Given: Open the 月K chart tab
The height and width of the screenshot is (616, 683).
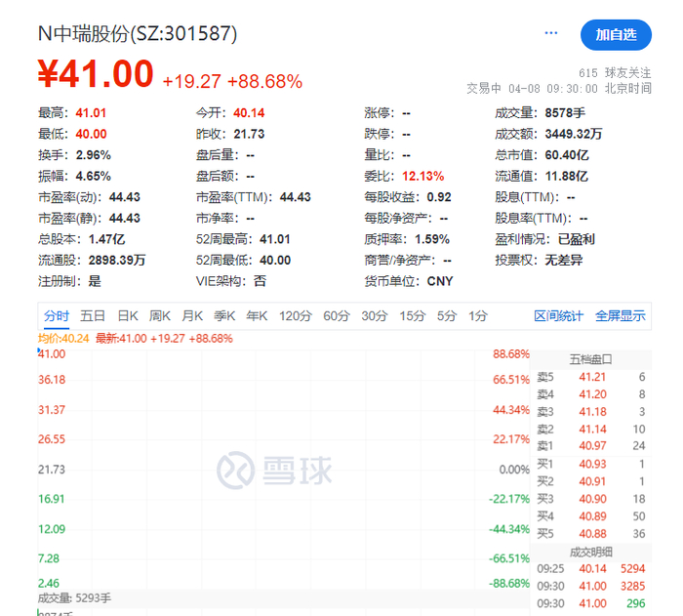Looking at the screenshot, I should click(x=192, y=315).
